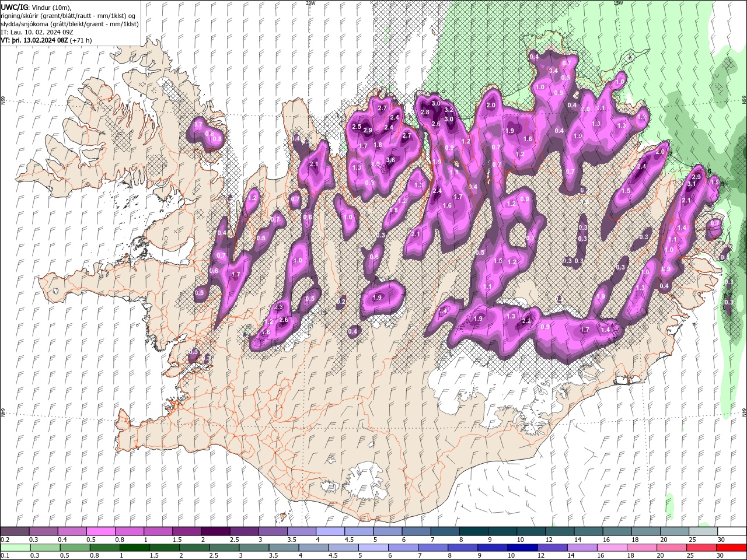Click the 'slydda/snjókoma' legend description line

69,24
